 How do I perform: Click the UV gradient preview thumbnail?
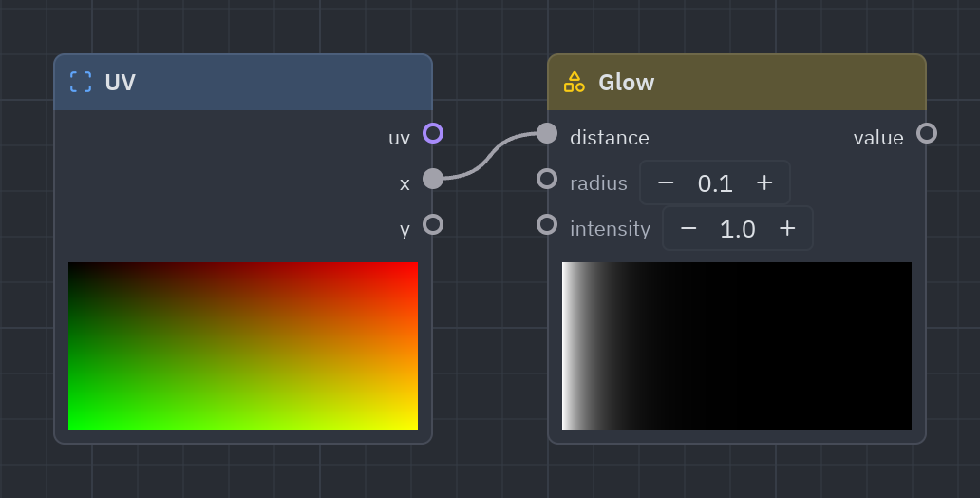(x=243, y=346)
